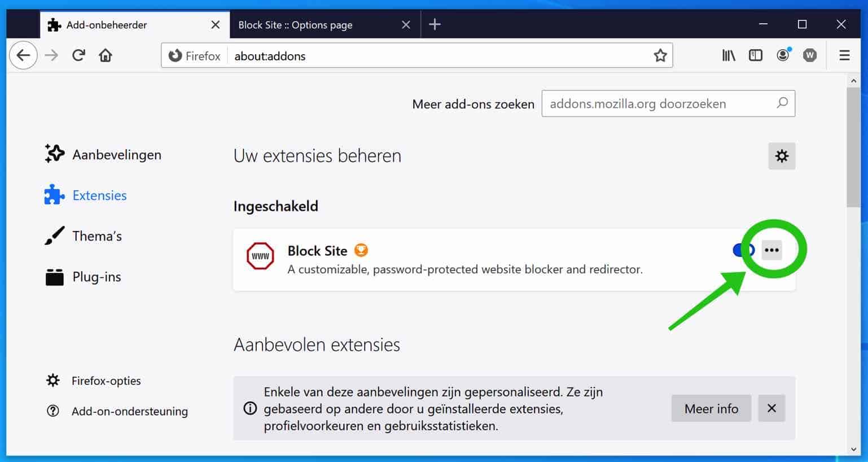Select the Add-onbeheerder tab

click(135, 25)
